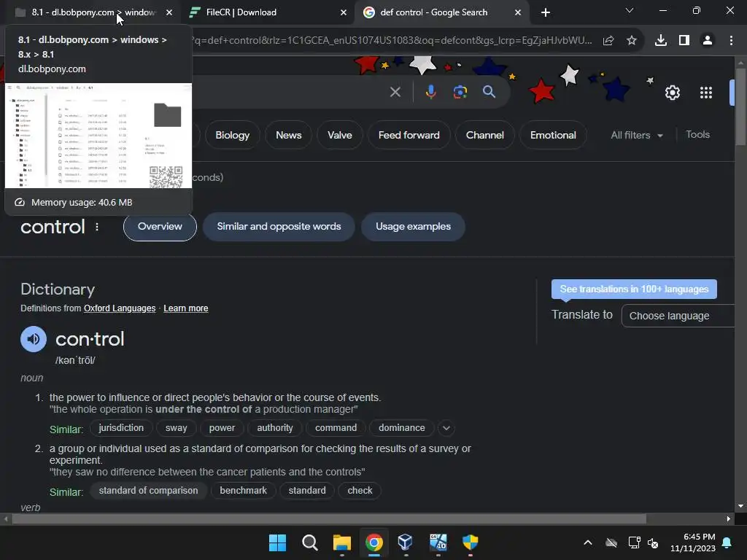Select synonym dominance
The height and width of the screenshot is (560, 747).
click(x=402, y=428)
